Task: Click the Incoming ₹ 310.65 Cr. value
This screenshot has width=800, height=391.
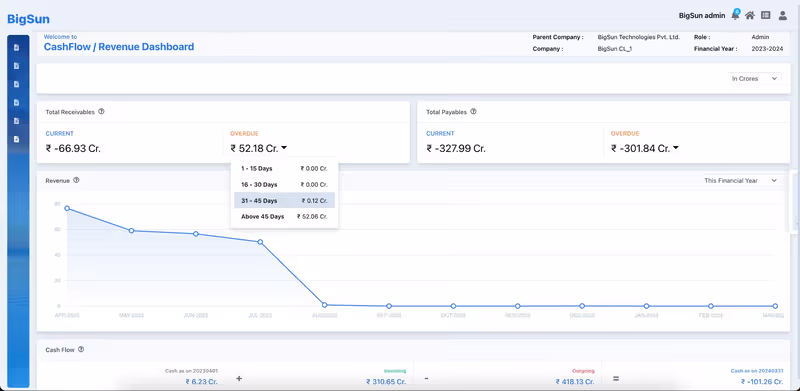Action: click(386, 381)
